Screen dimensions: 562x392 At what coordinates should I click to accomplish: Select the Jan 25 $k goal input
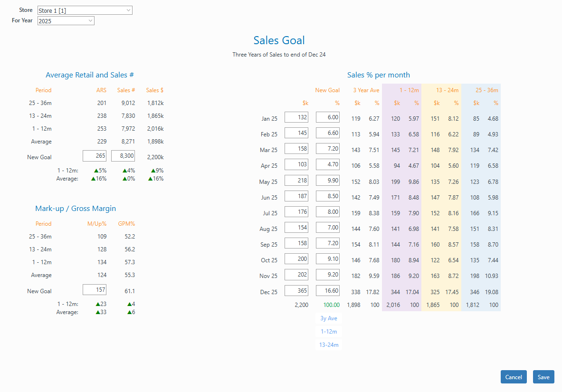(296, 117)
